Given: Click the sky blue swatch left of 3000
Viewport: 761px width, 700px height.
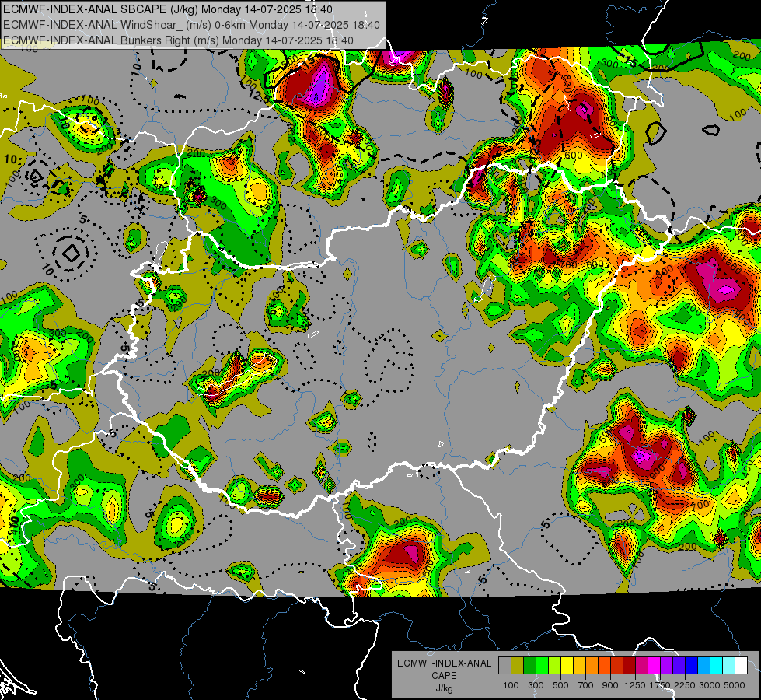Looking at the screenshot, I should (x=703, y=666).
